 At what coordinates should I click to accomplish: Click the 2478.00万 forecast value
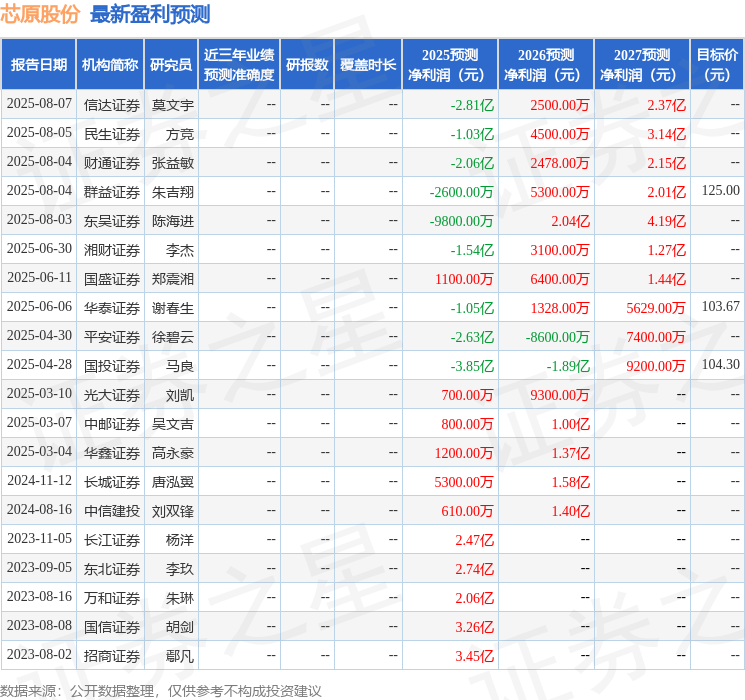(x=560, y=163)
